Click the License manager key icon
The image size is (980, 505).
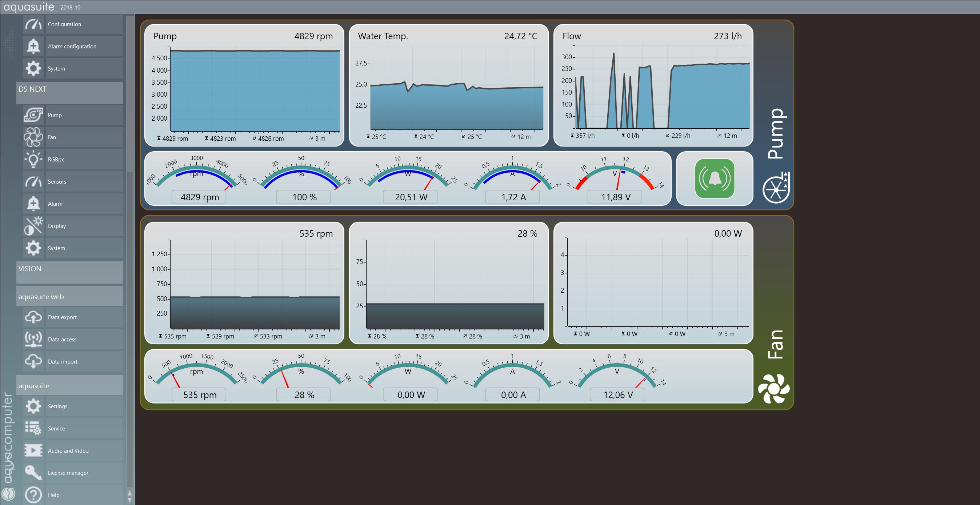coord(33,473)
